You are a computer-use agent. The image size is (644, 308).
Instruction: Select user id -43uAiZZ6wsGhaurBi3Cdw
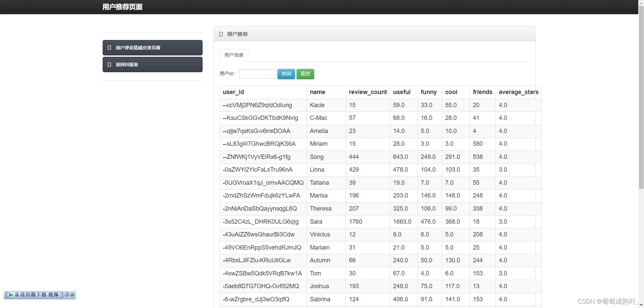(259, 234)
